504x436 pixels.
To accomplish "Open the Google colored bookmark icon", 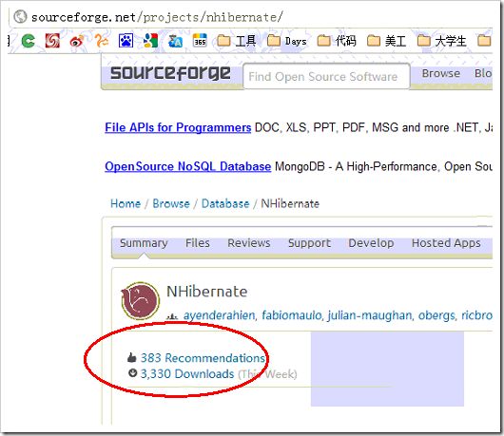I will point(150,41).
